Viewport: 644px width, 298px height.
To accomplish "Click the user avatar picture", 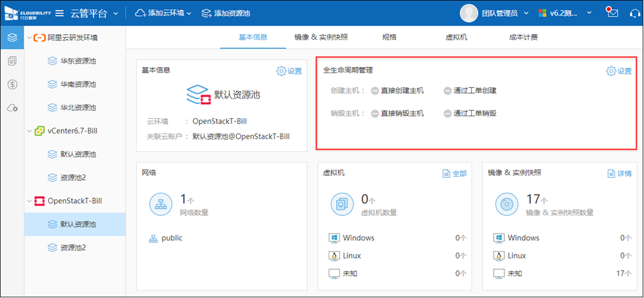I will [468, 13].
